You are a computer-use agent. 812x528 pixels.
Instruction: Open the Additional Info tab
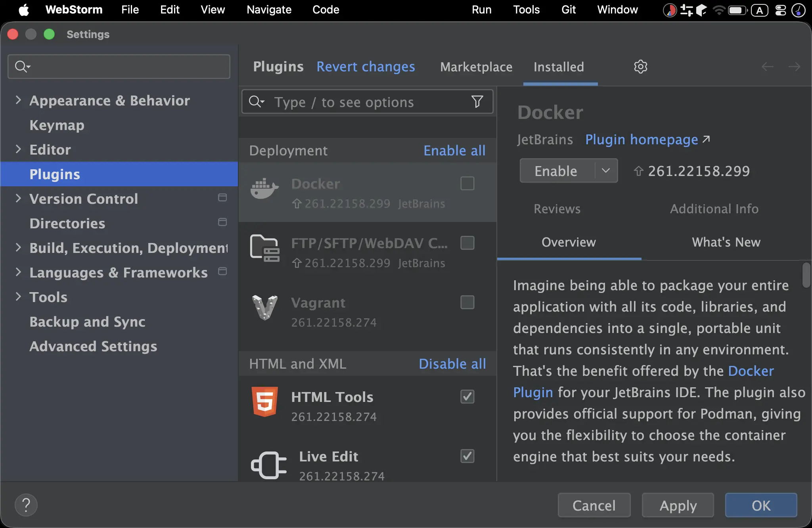pyautogui.click(x=714, y=209)
